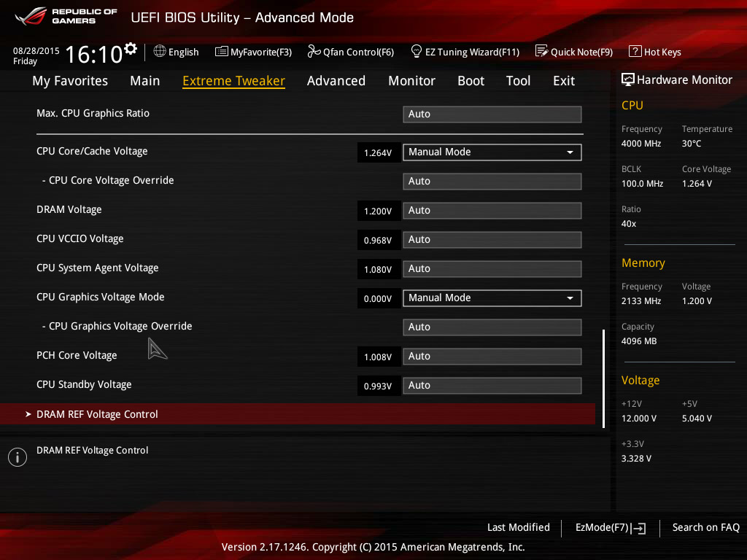The height and width of the screenshot is (560, 747).
Task: Click the 12.000 V reading
Action: tap(639, 419)
